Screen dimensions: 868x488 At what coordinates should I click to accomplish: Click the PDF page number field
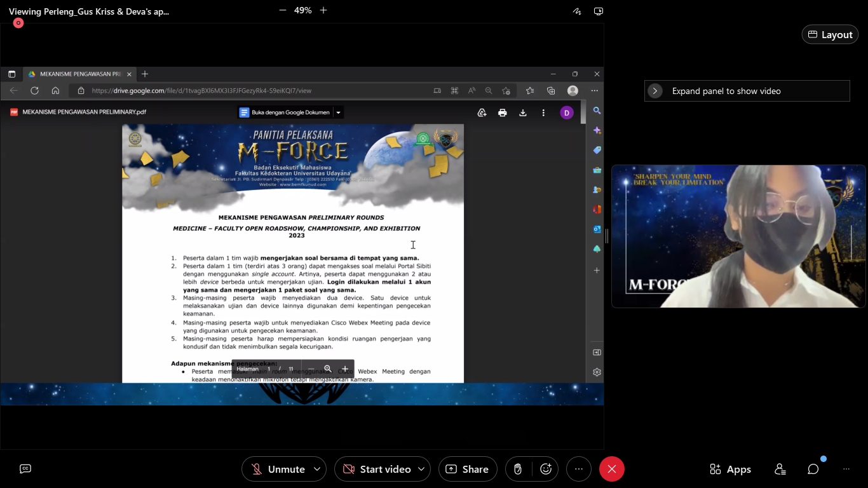(x=269, y=369)
